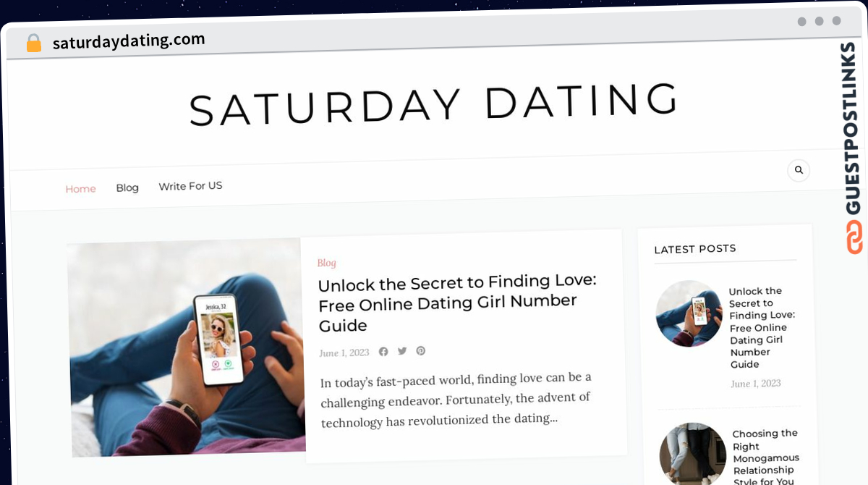Viewport: 868px width, 485px height.
Task: Open the round thumbnail of the first latest post
Action: coord(689,313)
